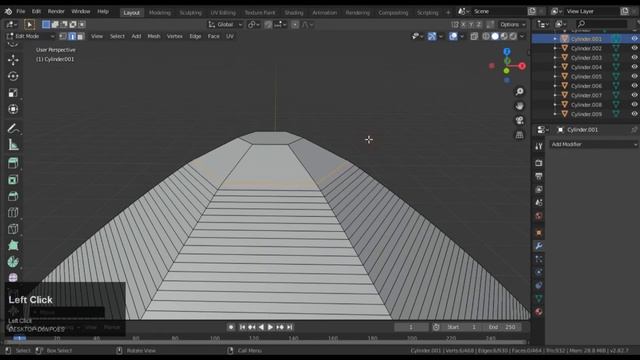
Task: Switch perspective/orthographic grid icon
Action: coord(519,135)
